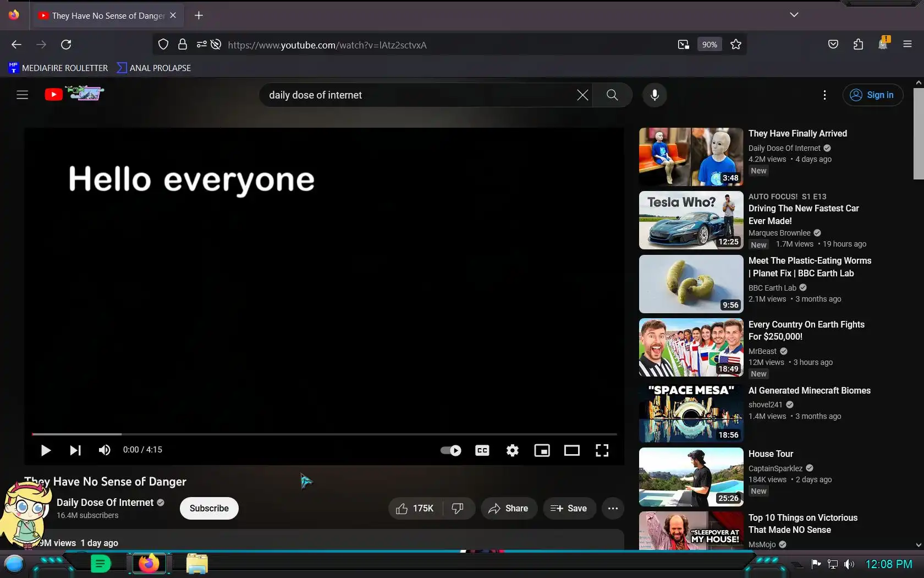Screen dimensions: 924x578
Task: Open Top 10 Things on Victorious video
Action: pyautogui.click(x=803, y=524)
